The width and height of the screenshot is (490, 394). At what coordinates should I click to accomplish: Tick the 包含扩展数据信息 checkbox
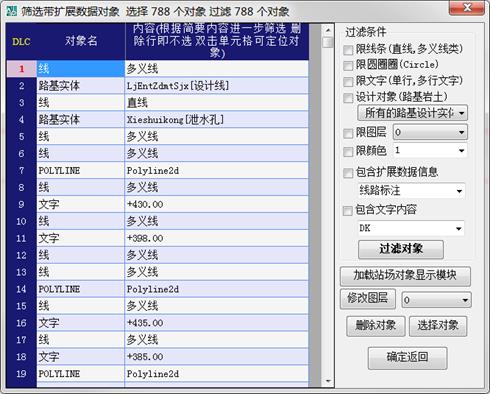(x=348, y=173)
